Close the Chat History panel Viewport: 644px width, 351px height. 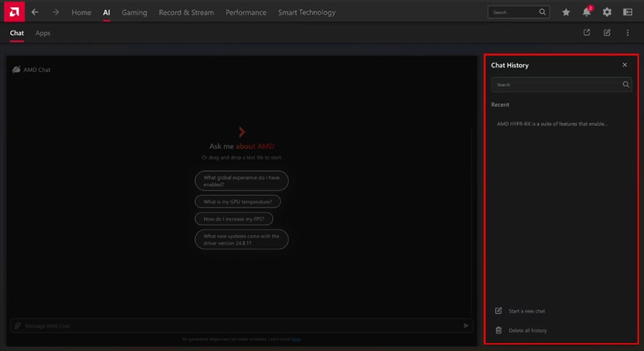(x=624, y=65)
